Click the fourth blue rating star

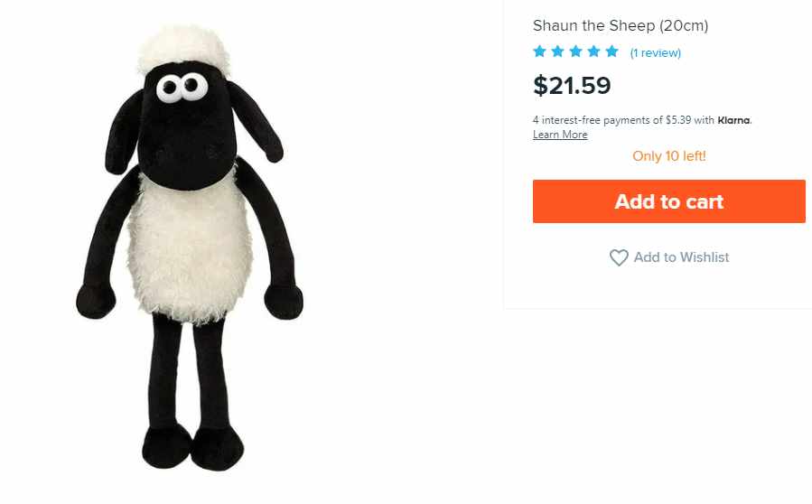(x=594, y=51)
